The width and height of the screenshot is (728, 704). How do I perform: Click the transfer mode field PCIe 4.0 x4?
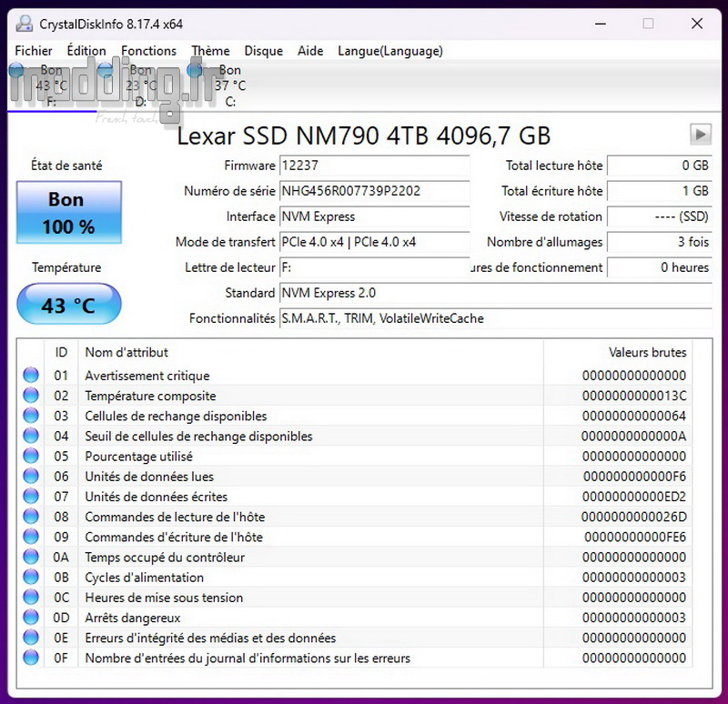pos(374,242)
